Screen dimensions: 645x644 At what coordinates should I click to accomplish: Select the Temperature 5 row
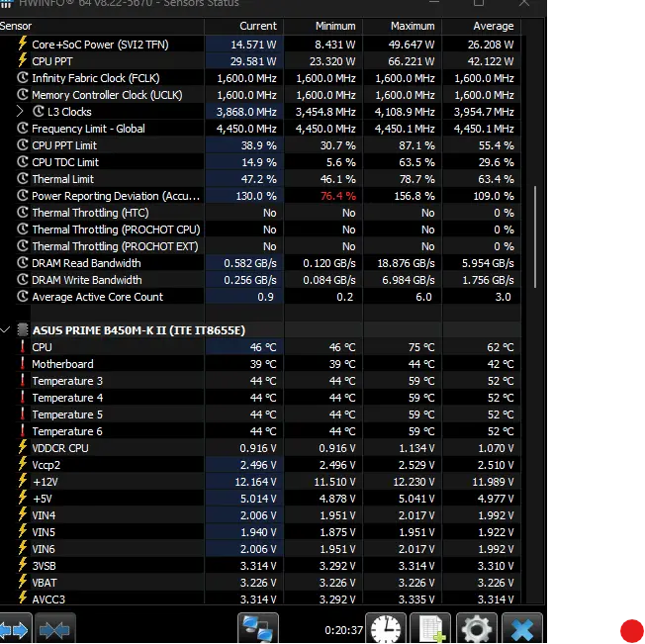[x=260, y=414]
